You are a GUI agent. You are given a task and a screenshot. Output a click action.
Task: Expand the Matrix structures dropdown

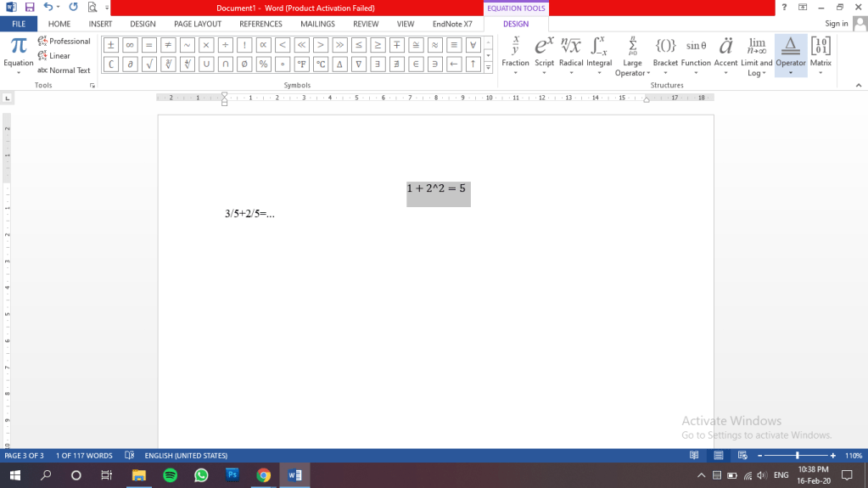820,56
